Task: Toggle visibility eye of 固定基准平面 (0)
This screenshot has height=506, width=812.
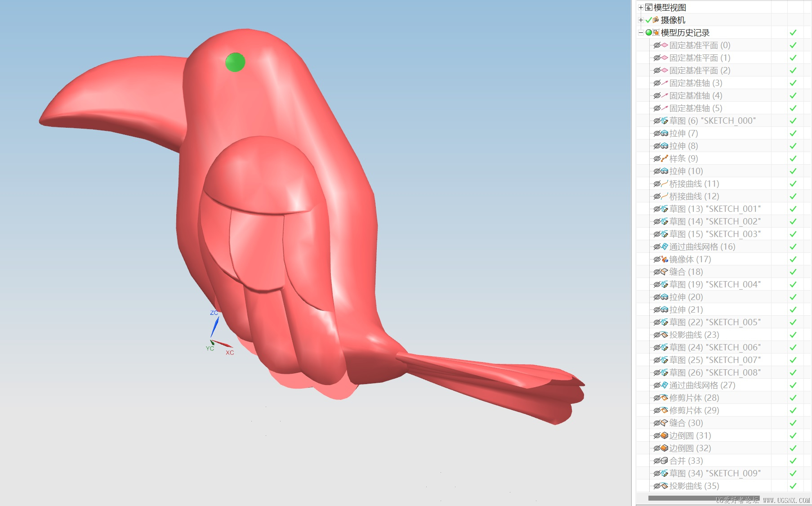Action: click(x=657, y=45)
